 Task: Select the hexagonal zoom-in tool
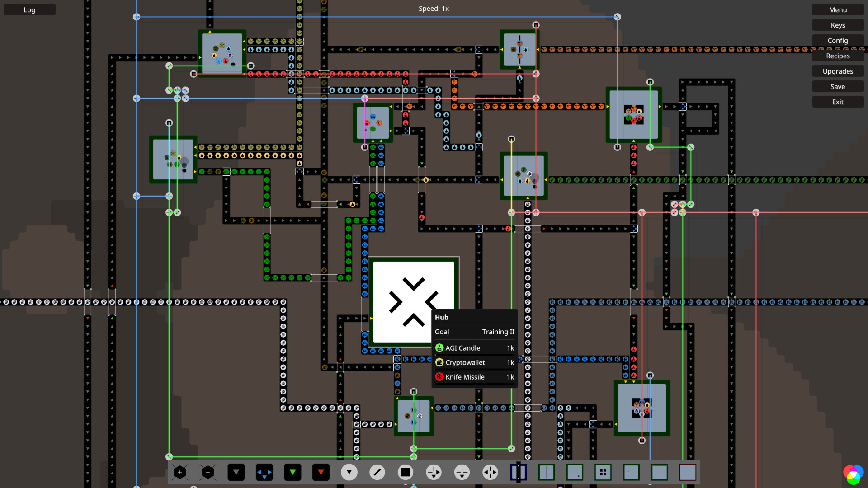pyautogui.click(x=180, y=472)
